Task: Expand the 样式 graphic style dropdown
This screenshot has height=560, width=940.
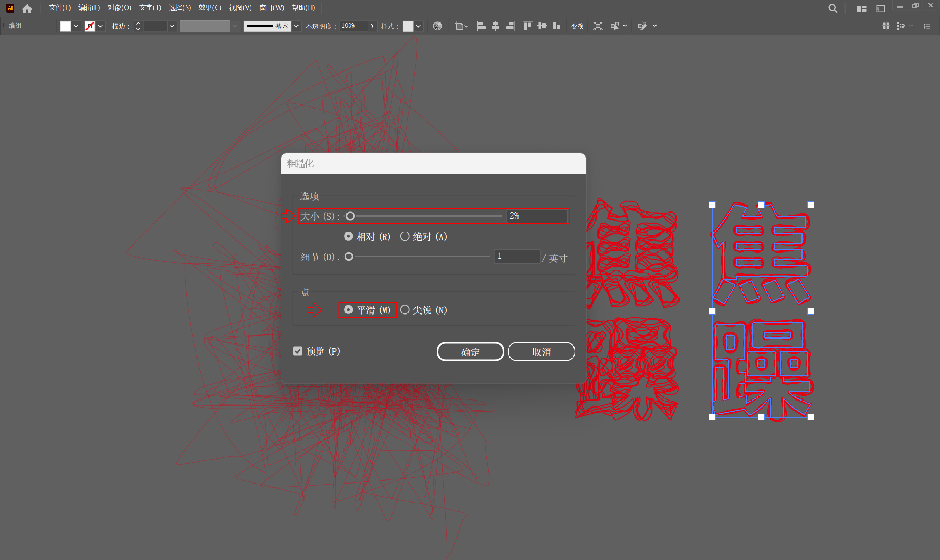Action: click(x=419, y=26)
